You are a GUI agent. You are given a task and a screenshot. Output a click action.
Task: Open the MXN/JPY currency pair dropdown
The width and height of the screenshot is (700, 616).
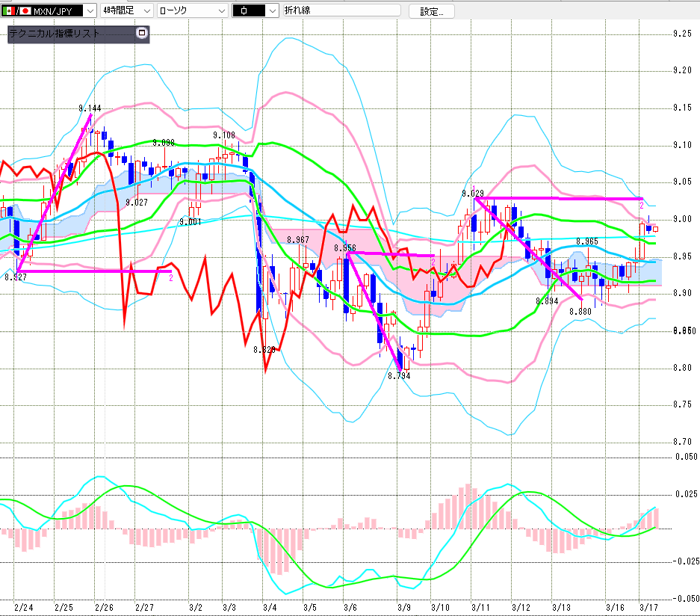90,10
